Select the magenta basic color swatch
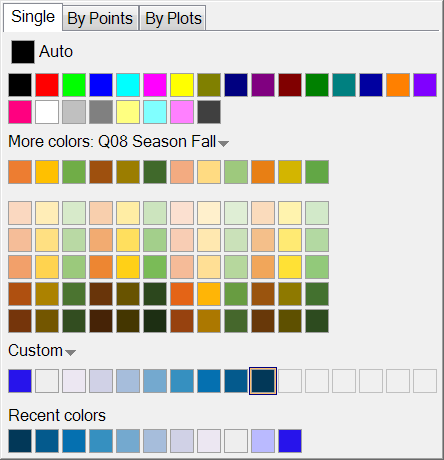Screen dimensions: 444x460 click(x=155, y=85)
